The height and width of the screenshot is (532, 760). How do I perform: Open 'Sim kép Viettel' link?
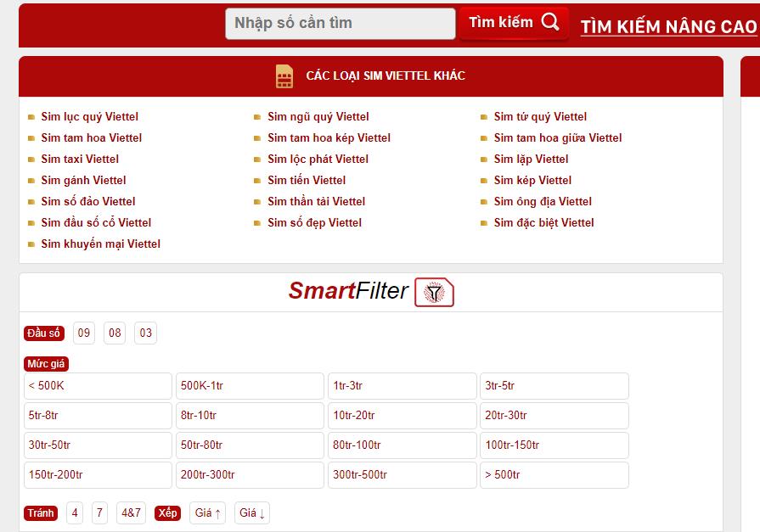click(x=532, y=181)
